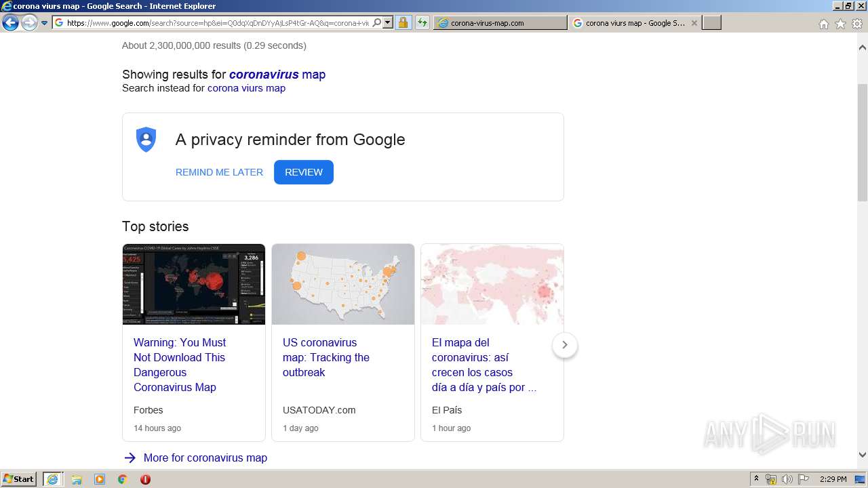The image size is (868, 488).
Task: Click the 1 day ago timestamp
Action: coord(300,428)
